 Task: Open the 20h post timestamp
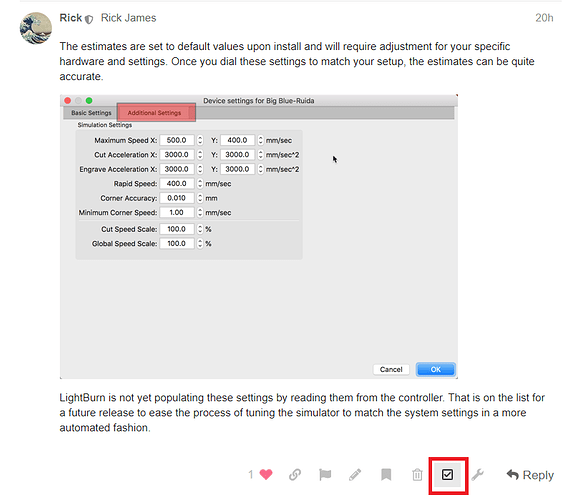pyautogui.click(x=544, y=18)
